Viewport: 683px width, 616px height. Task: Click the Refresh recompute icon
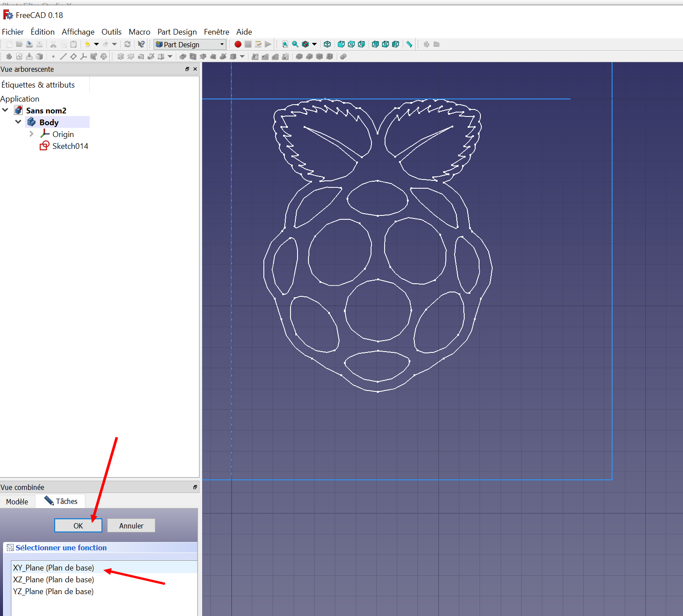pos(127,44)
